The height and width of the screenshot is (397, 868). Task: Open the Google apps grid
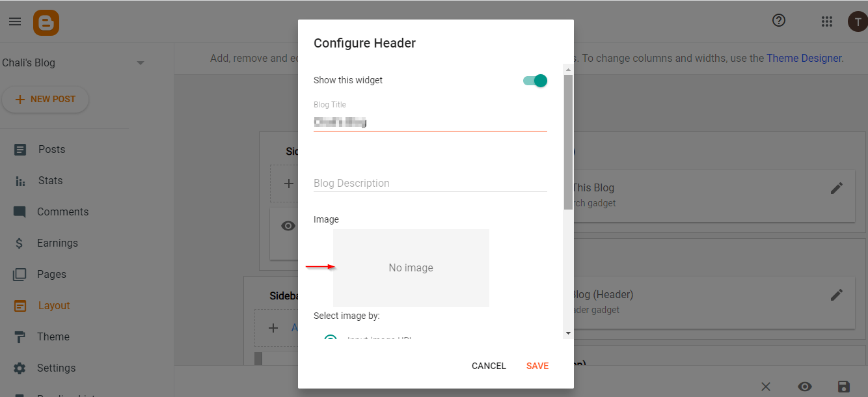(827, 21)
